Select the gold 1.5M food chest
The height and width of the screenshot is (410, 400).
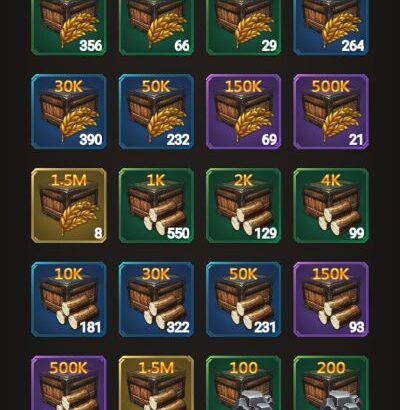(x=69, y=206)
